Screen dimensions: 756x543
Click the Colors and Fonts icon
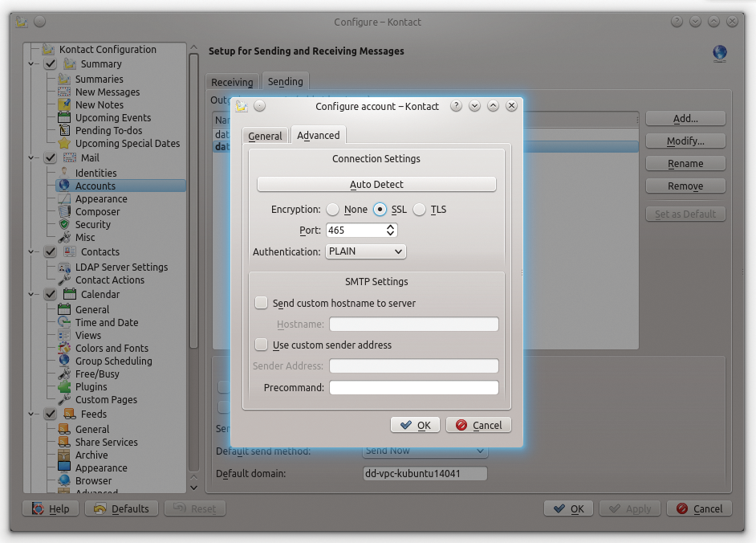coord(64,349)
